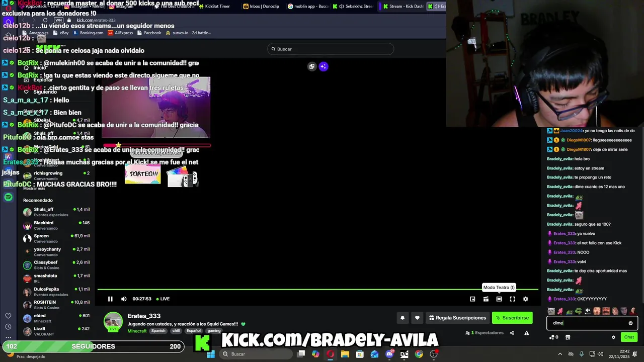The image size is (644, 362).
Task: Open mini player picture-in-picture icon
Action: pyautogui.click(x=472, y=299)
